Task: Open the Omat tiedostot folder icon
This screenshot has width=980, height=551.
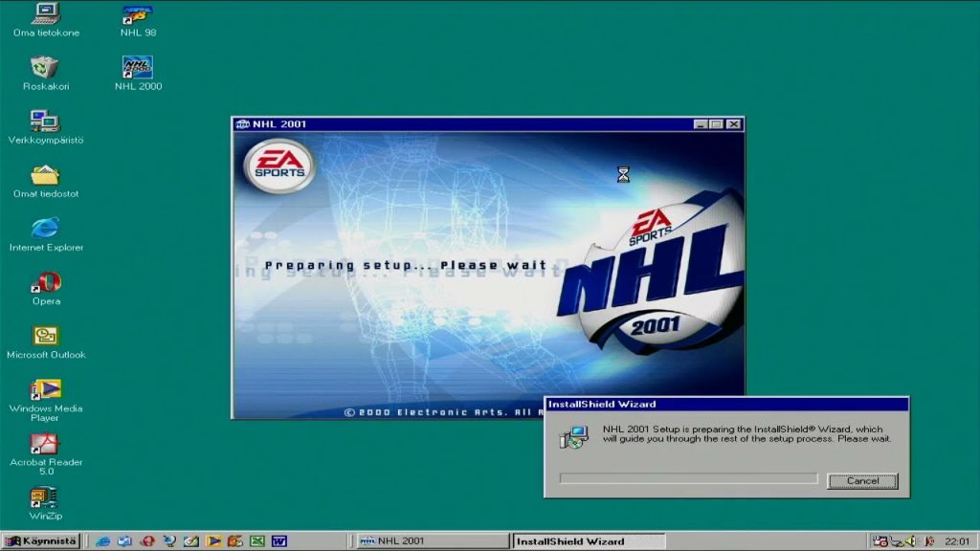Action: click(x=45, y=176)
